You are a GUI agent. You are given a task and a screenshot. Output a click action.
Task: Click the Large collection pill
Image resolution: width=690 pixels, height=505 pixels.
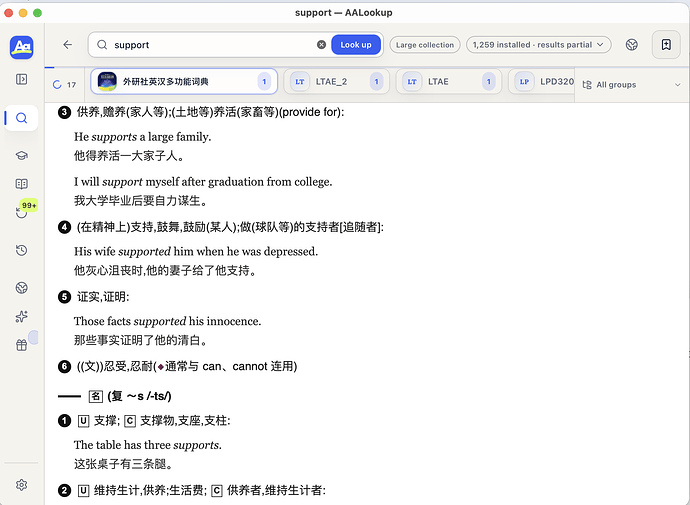[x=425, y=44]
